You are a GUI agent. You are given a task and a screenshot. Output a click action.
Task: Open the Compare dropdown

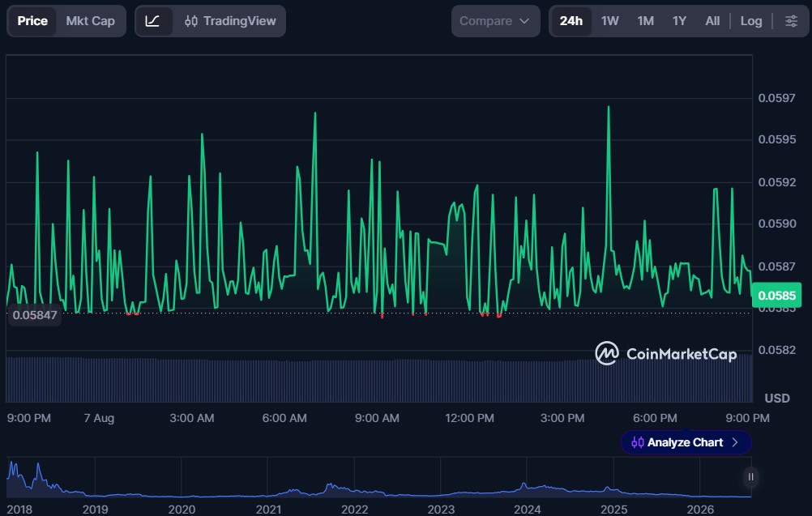click(x=496, y=21)
